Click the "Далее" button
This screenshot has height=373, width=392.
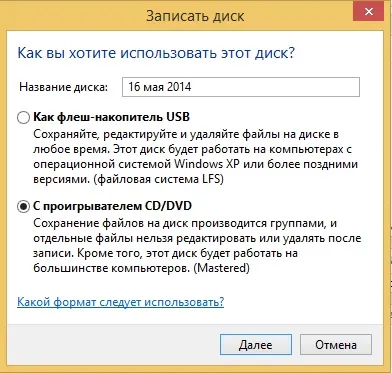click(256, 345)
